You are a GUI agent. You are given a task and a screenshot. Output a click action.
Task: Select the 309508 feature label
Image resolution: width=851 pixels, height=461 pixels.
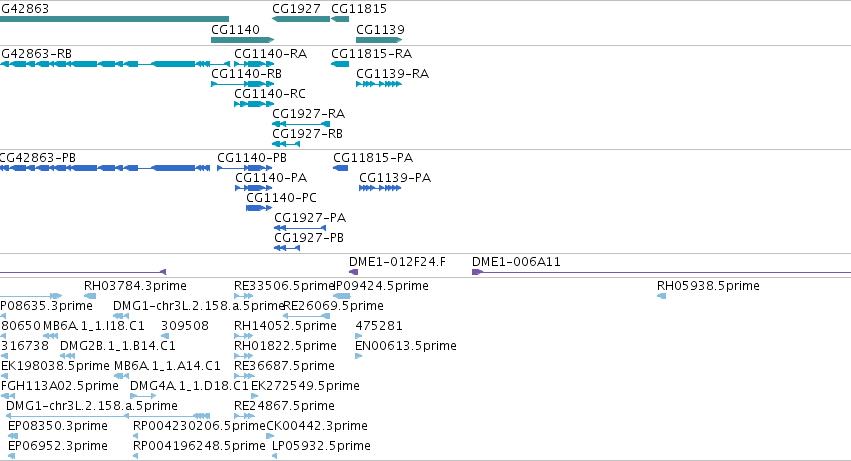click(185, 326)
